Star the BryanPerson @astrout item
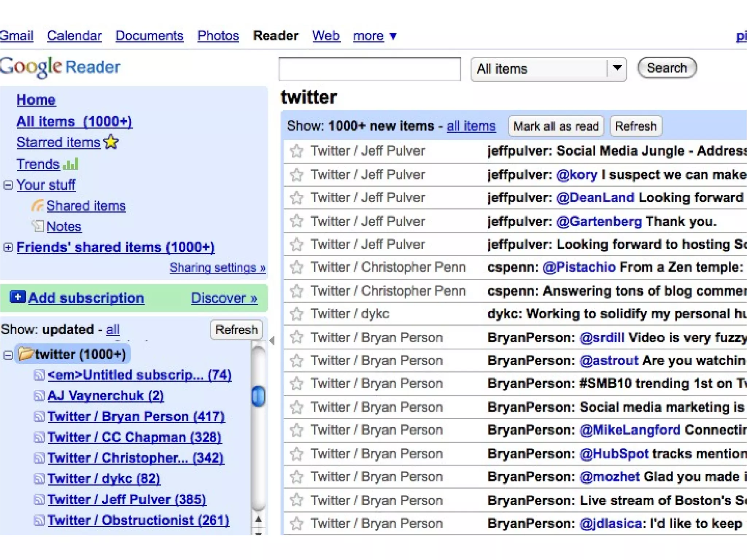The height and width of the screenshot is (560, 747). [297, 361]
